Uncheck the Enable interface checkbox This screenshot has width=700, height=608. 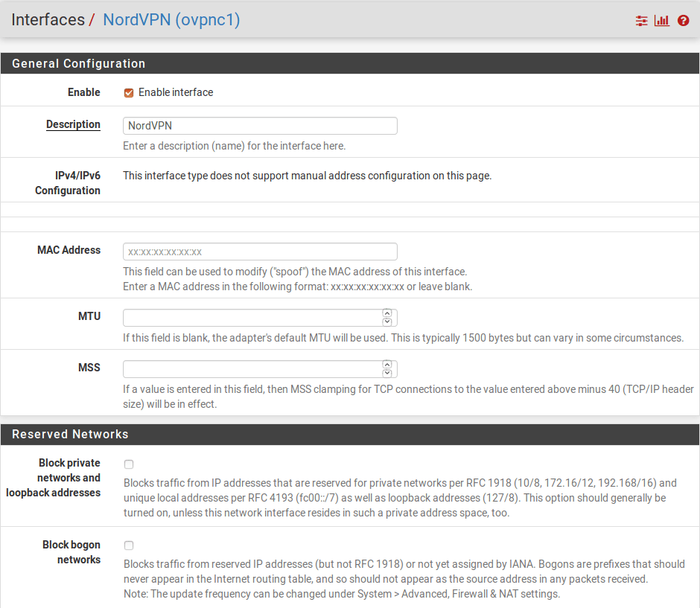click(x=129, y=93)
